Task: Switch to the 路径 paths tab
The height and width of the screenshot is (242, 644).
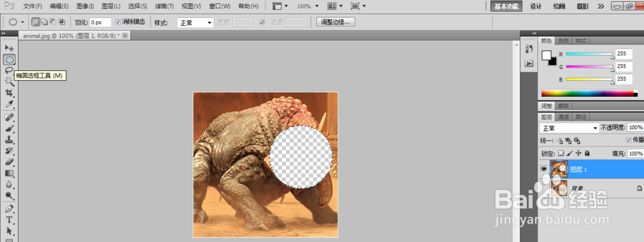Action: pyautogui.click(x=581, y=117)
